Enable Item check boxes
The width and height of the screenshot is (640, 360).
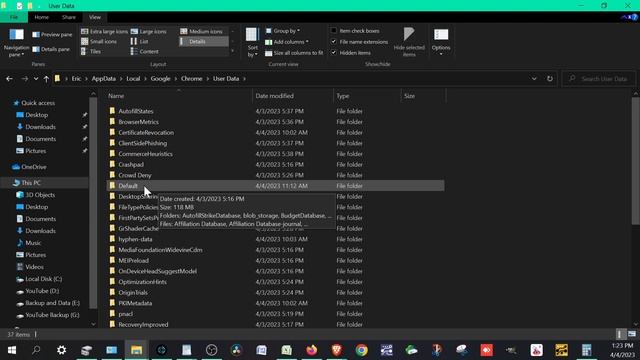(x=333, y=31)
